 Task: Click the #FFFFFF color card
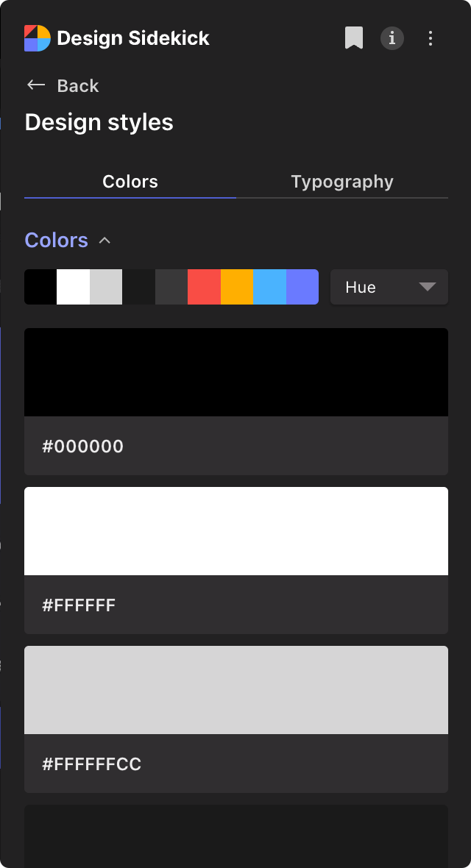click(235, 560)
